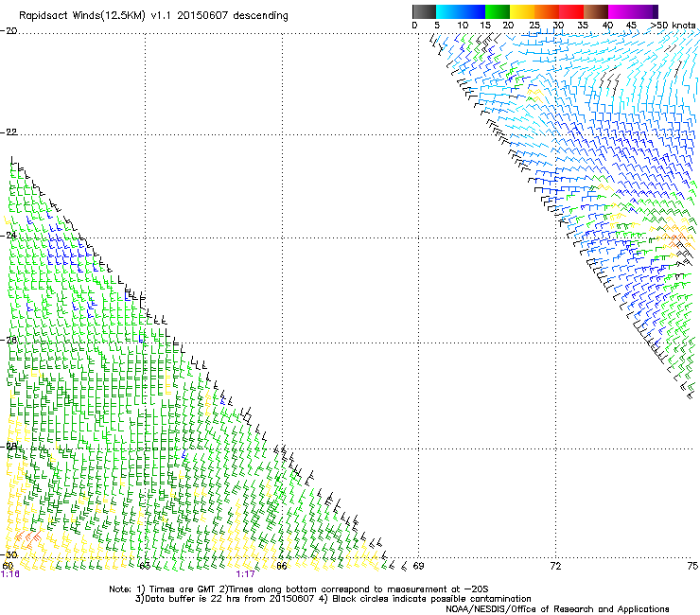Image resolution: width=700 pixels, height=615 pixels.
Task: Click the cyan 5-10 knots legend swatch
Action: click(448, 11)
